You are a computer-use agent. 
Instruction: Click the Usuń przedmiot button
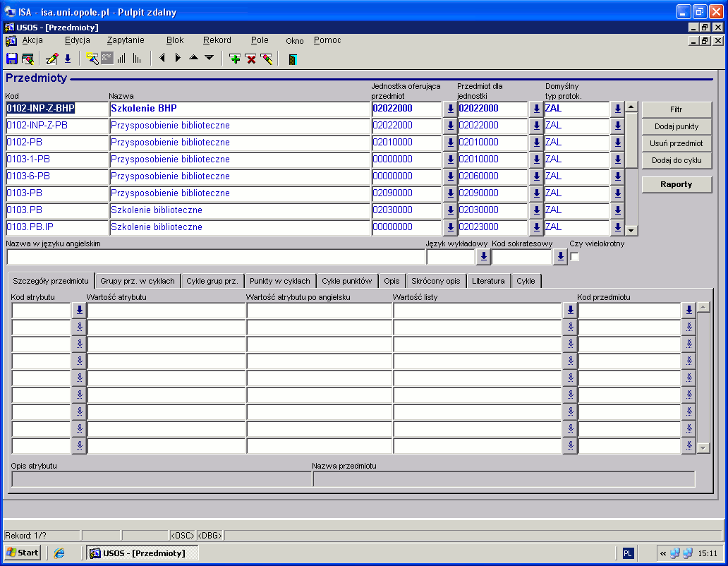677,143
